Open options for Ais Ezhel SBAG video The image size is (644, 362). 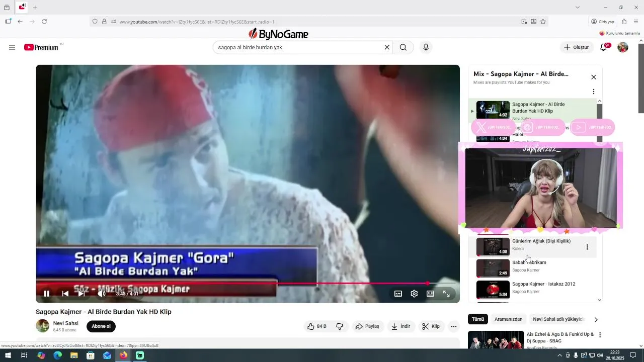600,335
